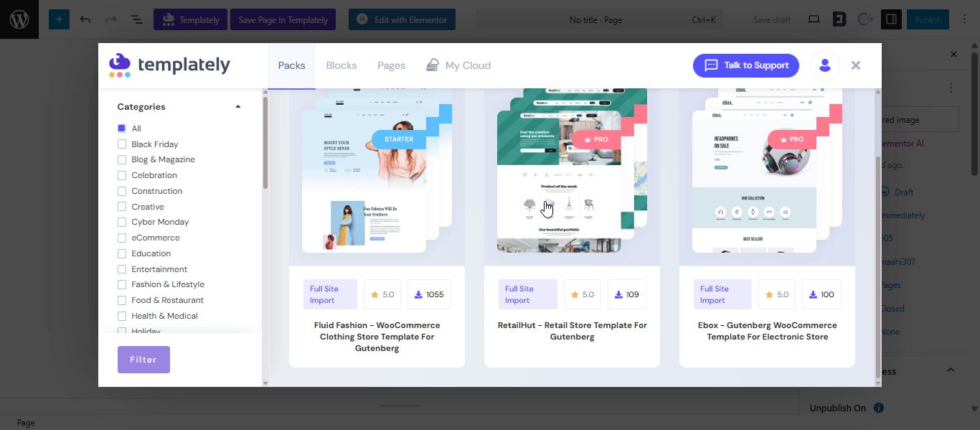Image resolution: width=980 pixels, height=430 pixels.
Task: Click the 5.0 star rating on Fluid Fashion
Action: (382, 294)
